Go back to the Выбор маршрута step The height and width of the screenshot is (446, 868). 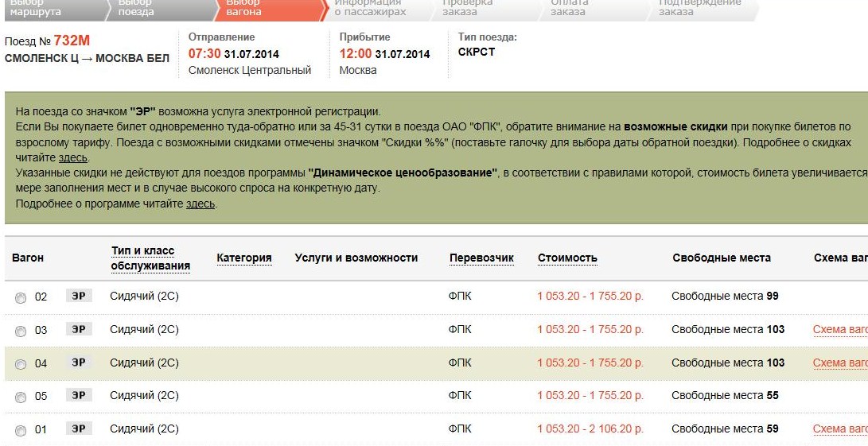coord(36,7)
